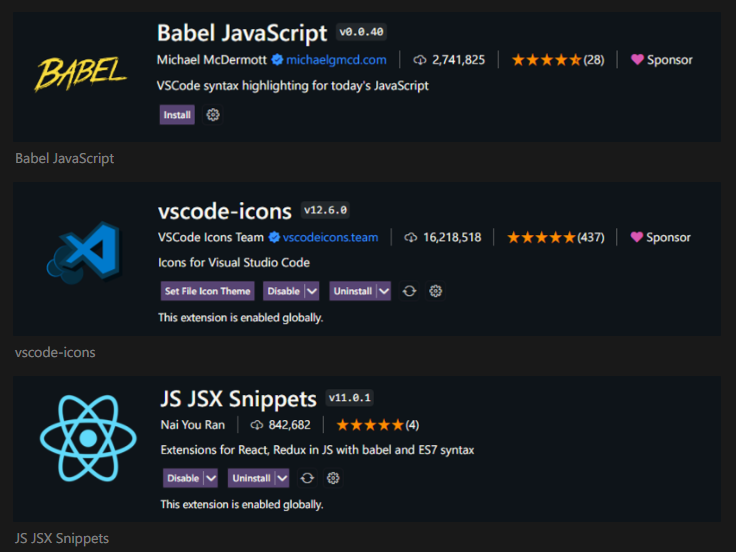Image resolution: width=736 pixels, height=552 pixels.
Task: Click the React atom logo thumbnail
Action: tap(88, 438)
